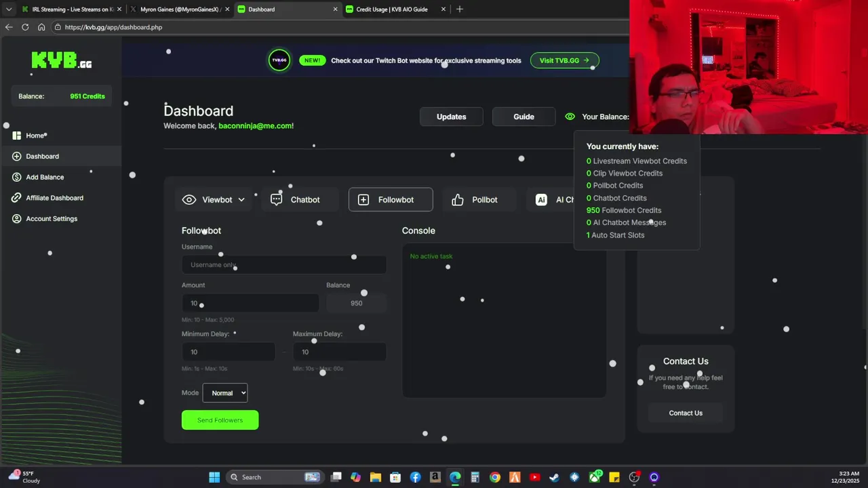
Task: Click the KVB.GG logo
Action: [x=61, y=61]
